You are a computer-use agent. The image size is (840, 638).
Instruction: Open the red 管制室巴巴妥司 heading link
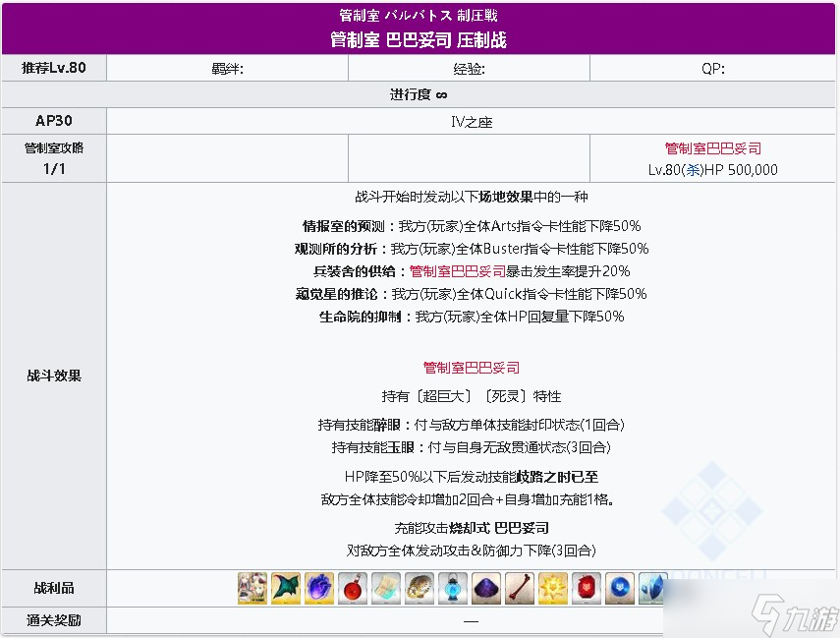click(x=471, y=368)
